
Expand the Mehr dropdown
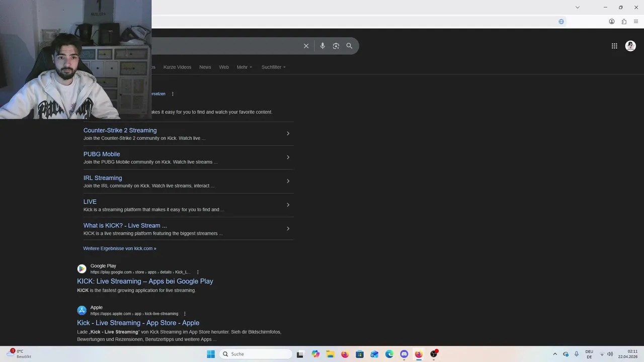[x=245, y=67]
